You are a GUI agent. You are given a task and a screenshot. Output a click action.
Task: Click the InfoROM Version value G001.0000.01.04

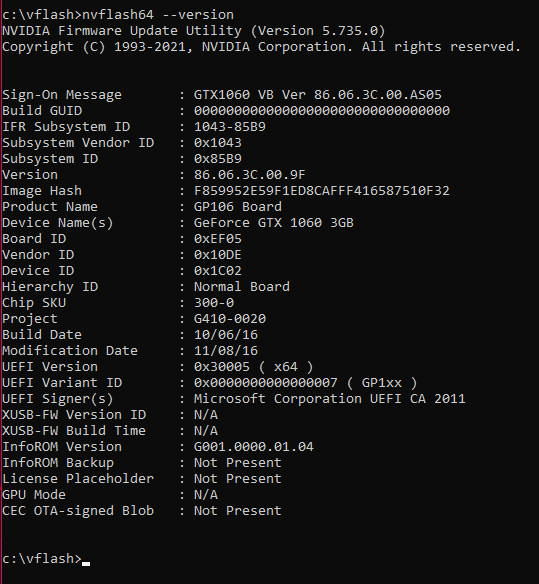(x=254, y=447)
